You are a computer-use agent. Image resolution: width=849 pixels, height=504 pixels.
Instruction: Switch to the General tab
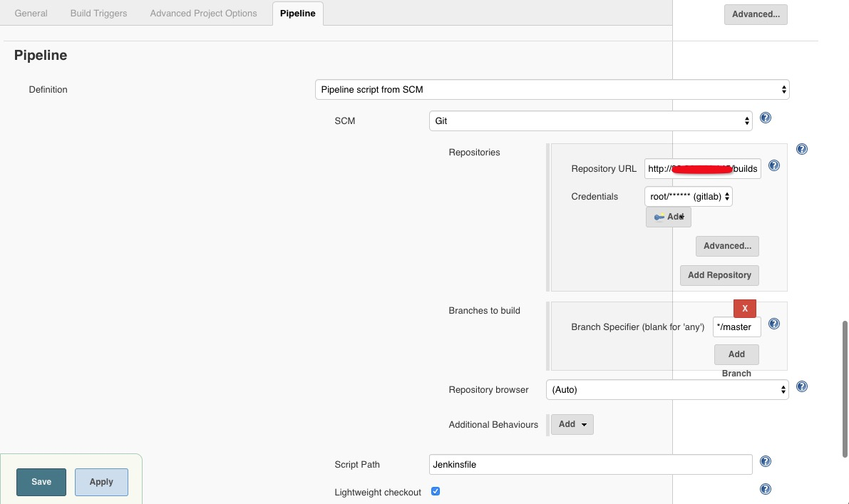31,14
